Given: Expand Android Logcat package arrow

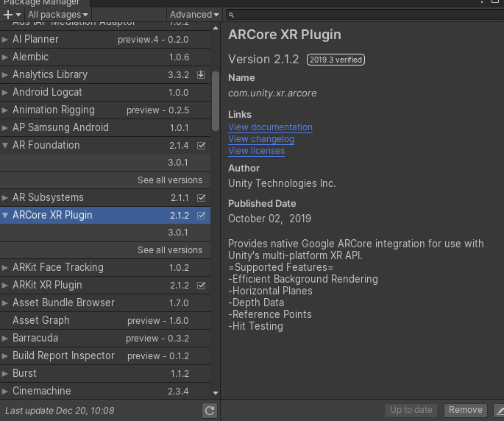Looking at the screenshot, I should 5,93.
